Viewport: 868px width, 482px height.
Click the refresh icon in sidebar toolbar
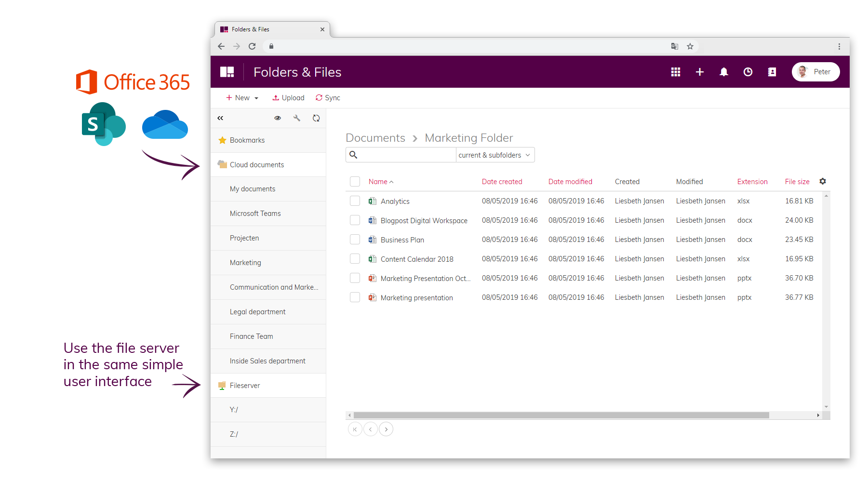pyautogui.click(x=316, y=118)
